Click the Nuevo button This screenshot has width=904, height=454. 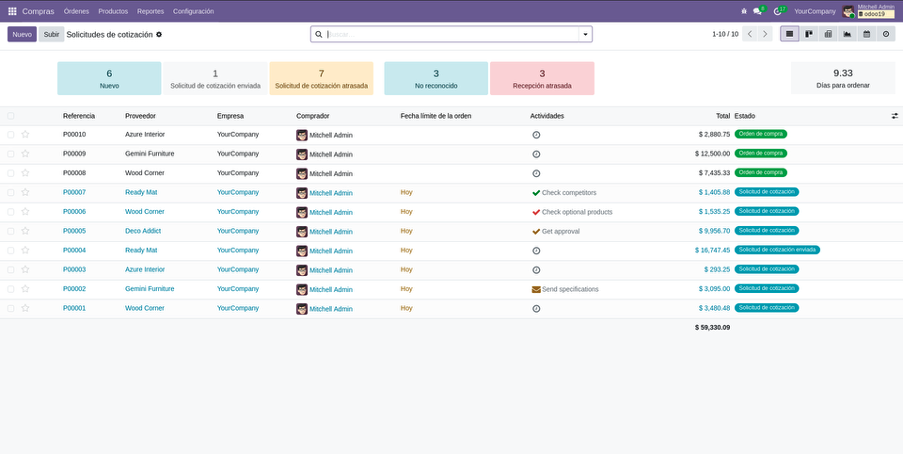(22, 34)
